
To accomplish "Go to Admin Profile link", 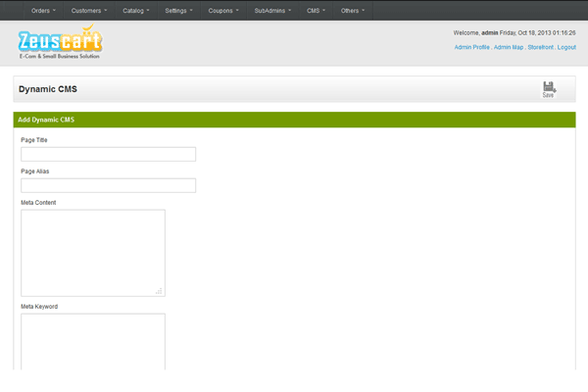I will point(473,47).
